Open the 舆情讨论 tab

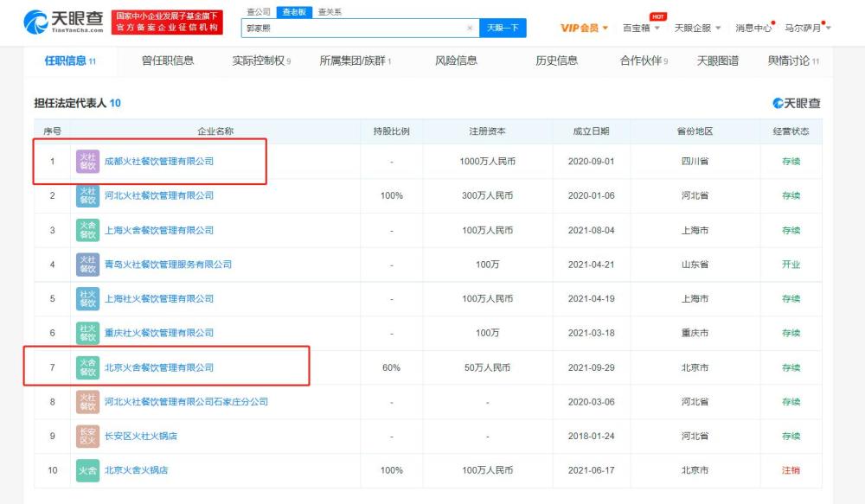click(x=793, y=61)
